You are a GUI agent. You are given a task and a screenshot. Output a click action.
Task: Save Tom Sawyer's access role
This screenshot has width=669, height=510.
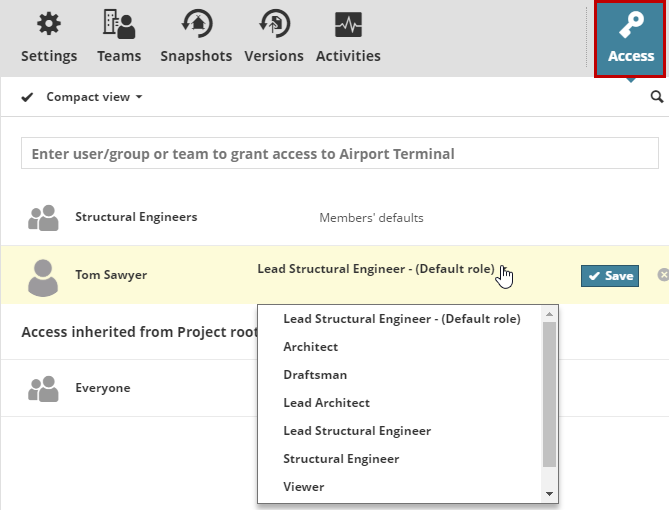pos(610,276)
